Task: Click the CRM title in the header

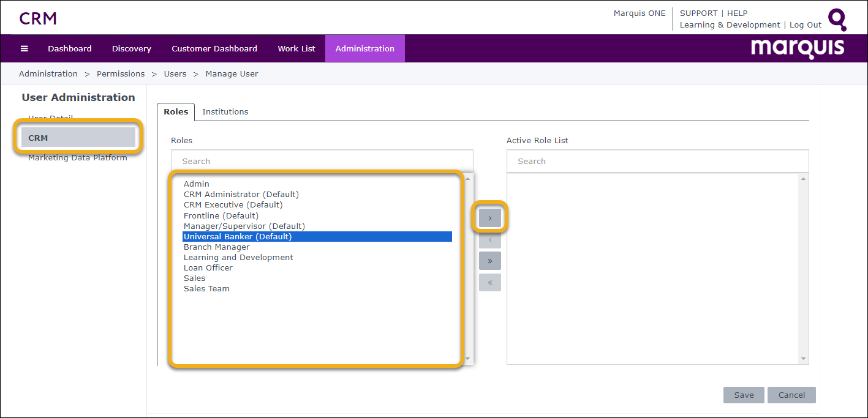Action: [38, 18]
